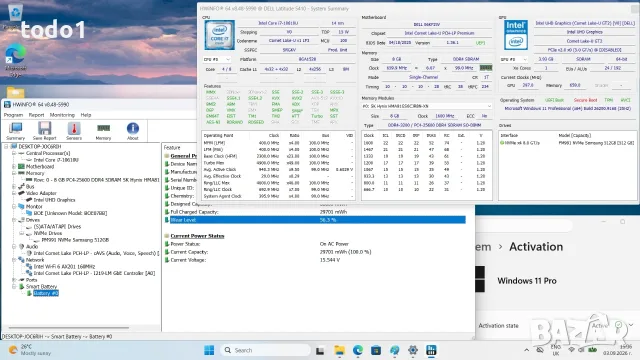Viewport: 640px width, 360px height.
Task: Select the Wear Level row
Action: 315,220
